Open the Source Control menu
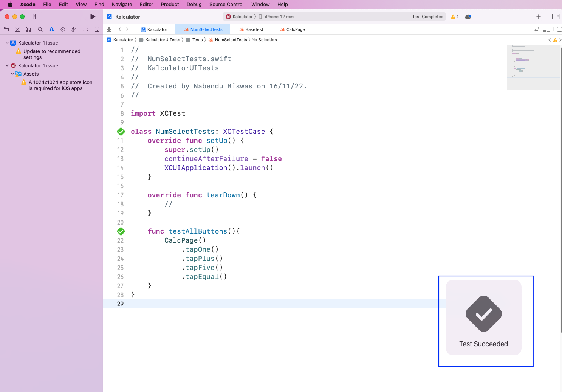This screenshot has width=562, height=392. click(226, 5)
